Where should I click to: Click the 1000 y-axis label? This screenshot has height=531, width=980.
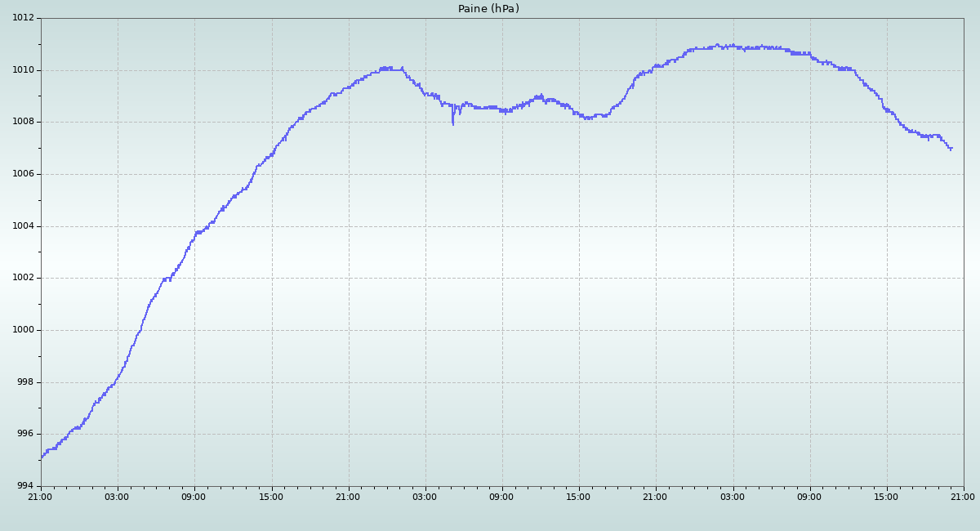point(22,330)
